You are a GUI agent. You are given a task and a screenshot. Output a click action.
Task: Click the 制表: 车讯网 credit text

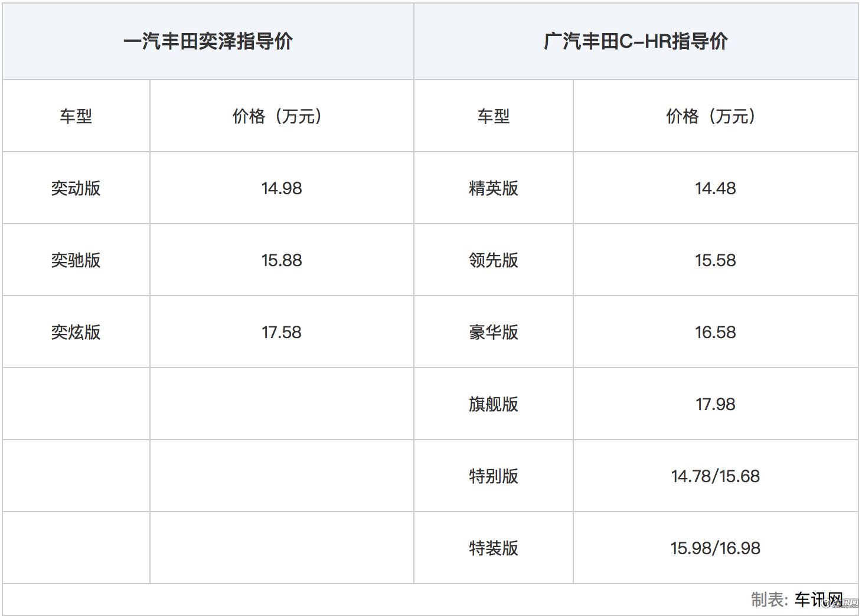tap(797, 599)
